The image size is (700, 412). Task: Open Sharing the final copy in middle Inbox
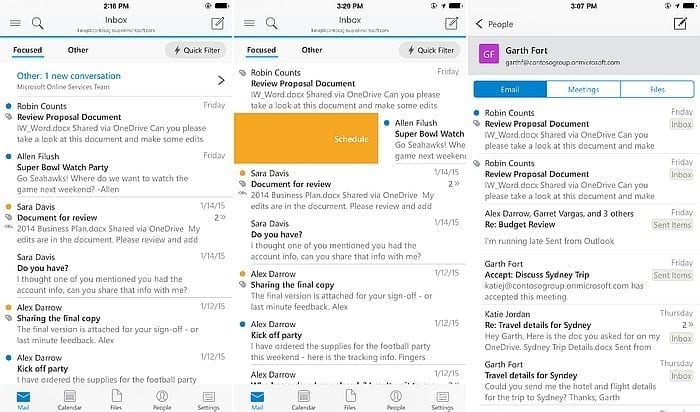(350, 290)
